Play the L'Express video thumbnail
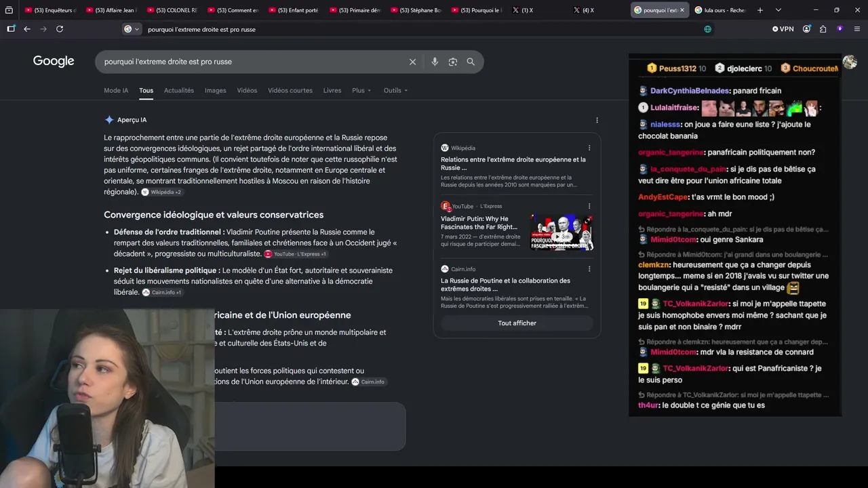868x488 pixels. pos(561,232)
